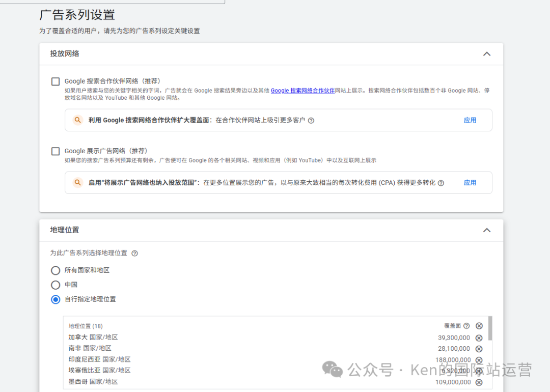This screenshot has width=550, height=392.
Task: Click reach value 109,000,000
Action: coord(453,382)
